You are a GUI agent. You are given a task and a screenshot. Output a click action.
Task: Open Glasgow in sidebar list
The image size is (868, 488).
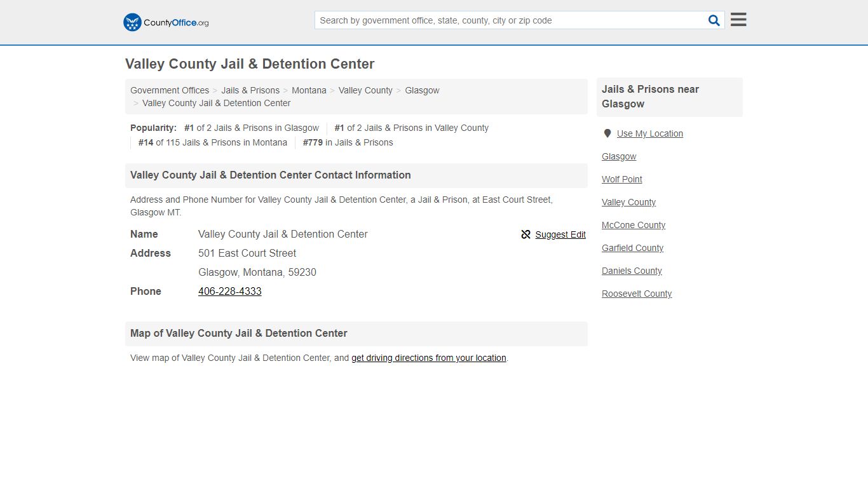tap(619, 156)
